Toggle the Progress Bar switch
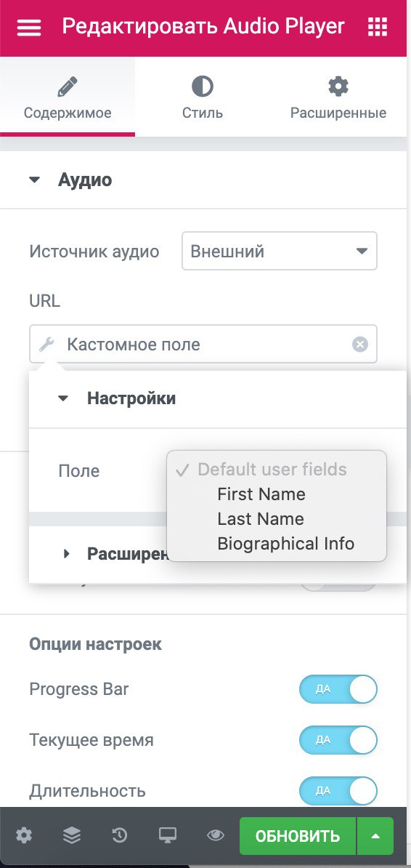Viewport: 411px width, 868px height. click(x=338, y=690)
